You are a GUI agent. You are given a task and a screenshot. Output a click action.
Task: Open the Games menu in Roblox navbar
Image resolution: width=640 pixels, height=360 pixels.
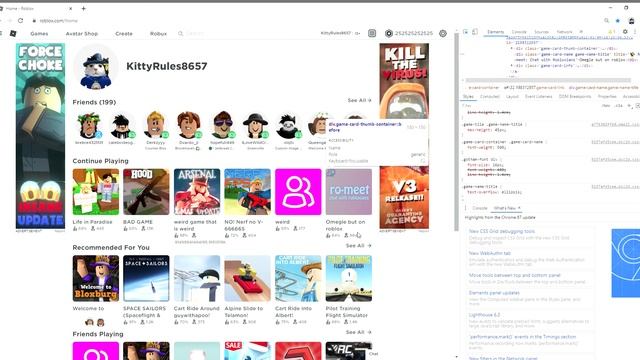pos(39,33)
